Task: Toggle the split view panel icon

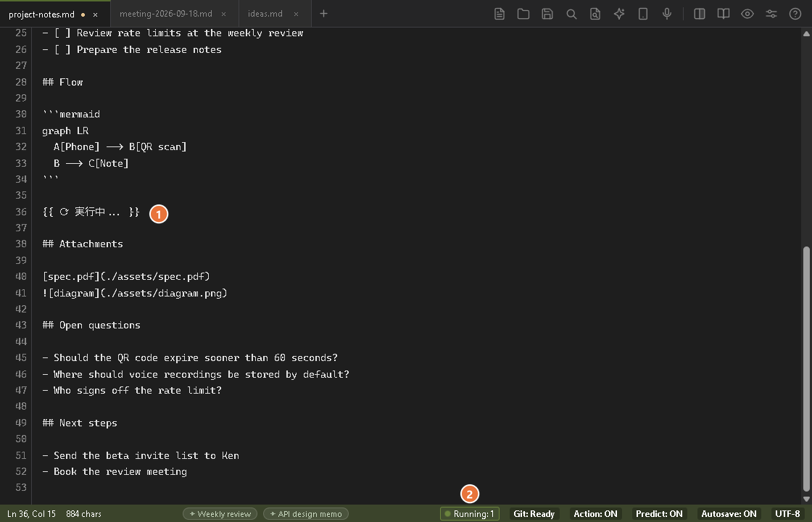Action: [x=699, y=14]
